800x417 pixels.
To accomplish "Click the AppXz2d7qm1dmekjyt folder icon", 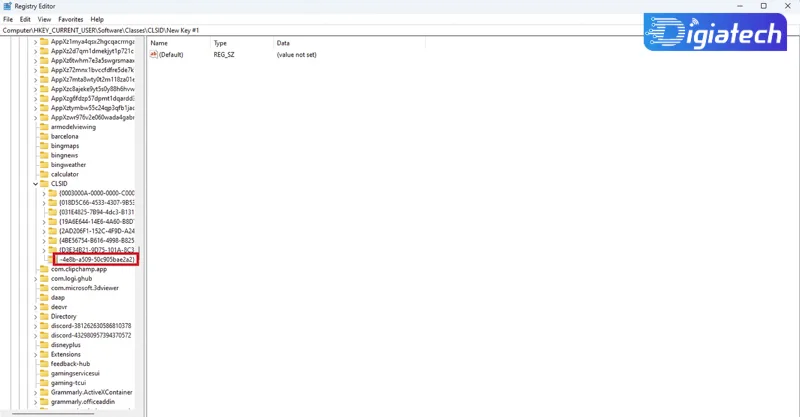I will [44, 51].
